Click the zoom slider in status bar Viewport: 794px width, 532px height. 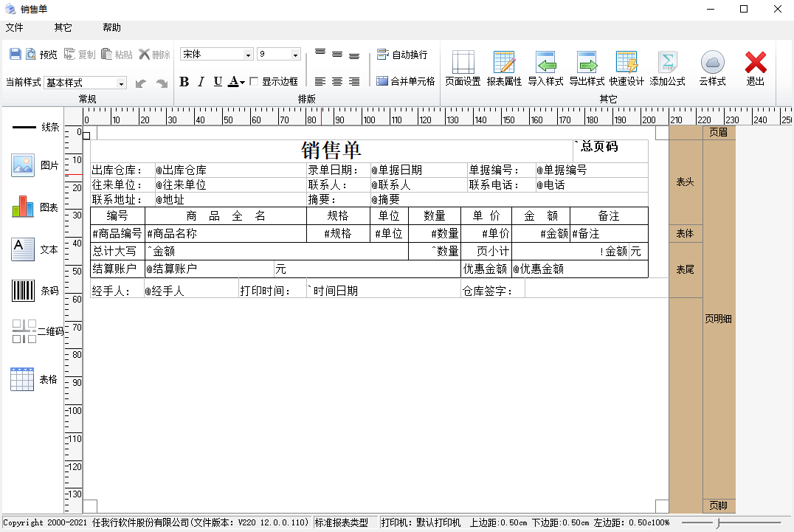tap(717, 523)
